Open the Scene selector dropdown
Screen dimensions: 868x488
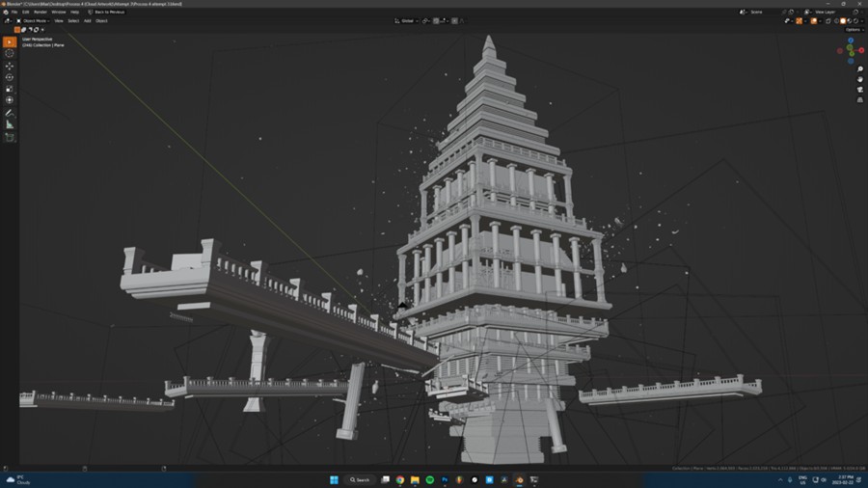pyautogui.click(x=744, y=12)
